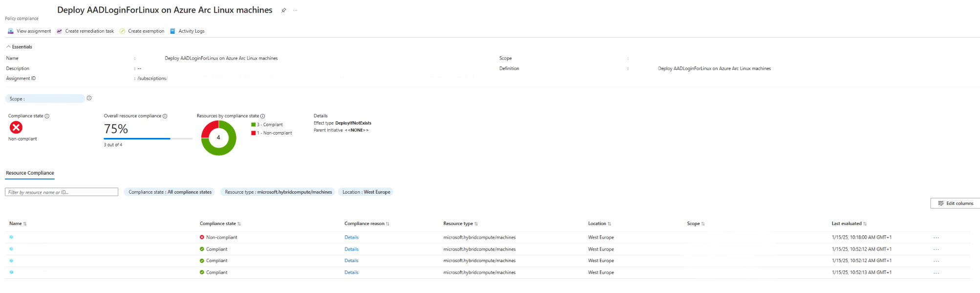The height and width of the screenshot is (293, 980).
Task: Open the Compliance state filter dropdown
Action: click(x=170, y=192)
